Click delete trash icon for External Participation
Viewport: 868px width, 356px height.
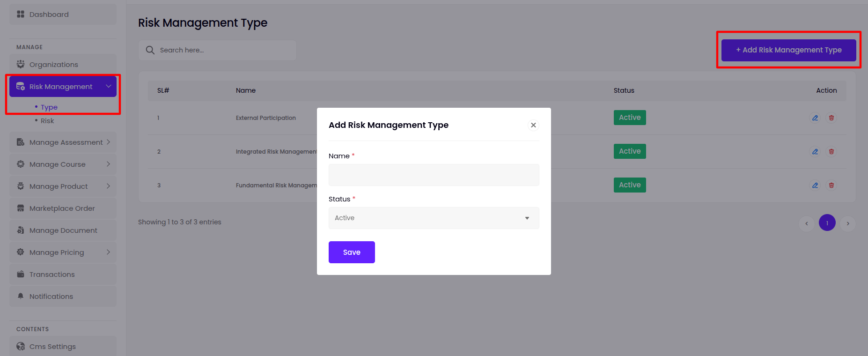(x=831, y=118)
